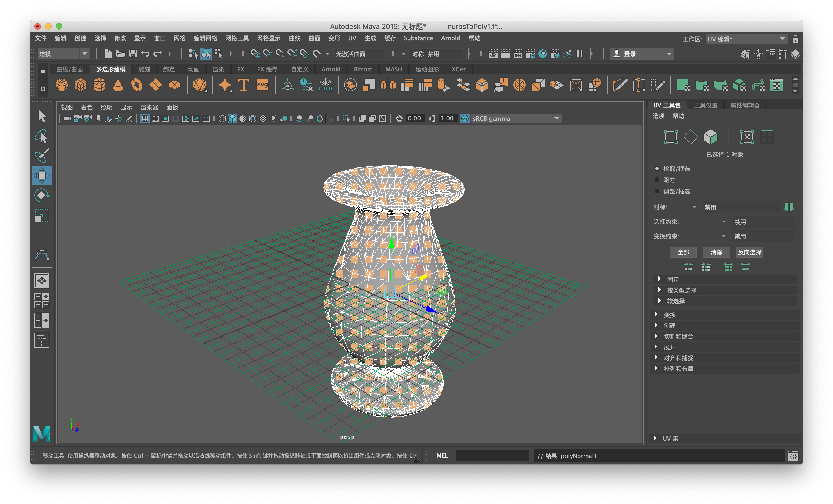Expand the UV 集 section
The width and height of the screenshot is (833, 504).
725,439
